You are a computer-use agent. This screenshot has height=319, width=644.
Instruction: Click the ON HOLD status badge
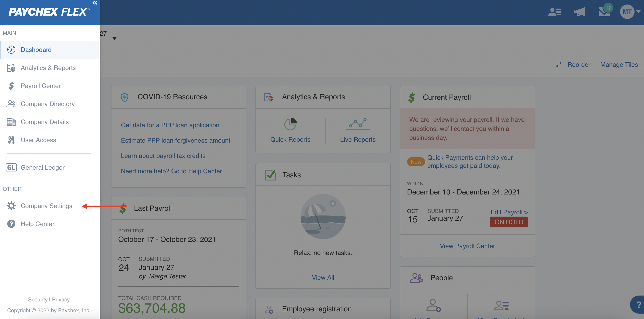pyautogui.click(x=509, y=222)
